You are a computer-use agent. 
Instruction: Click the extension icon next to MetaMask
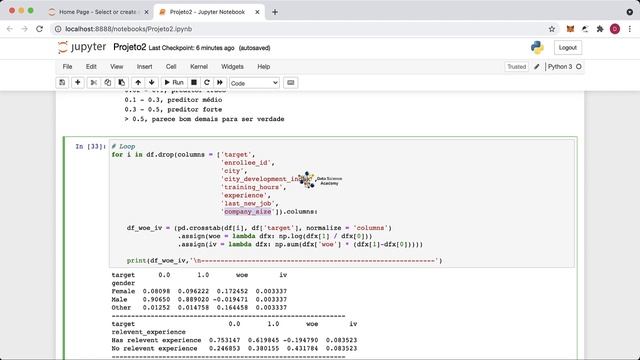(585, 29)
